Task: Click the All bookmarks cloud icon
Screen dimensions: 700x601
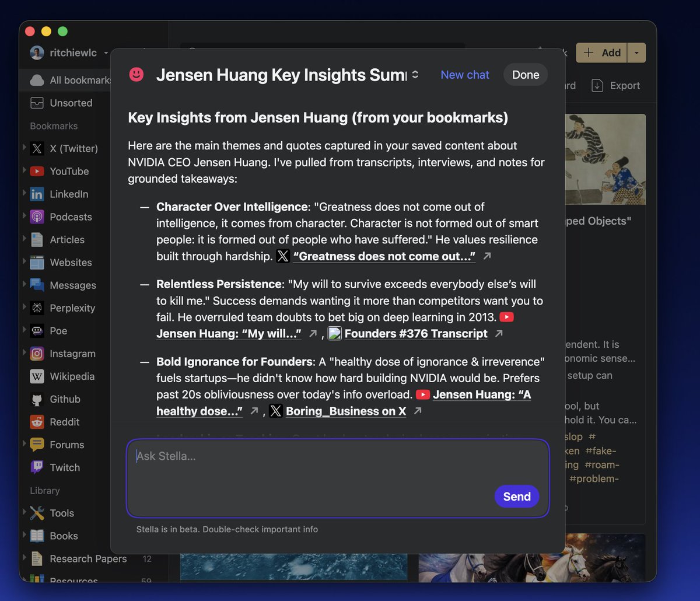Action: point(37,80)
